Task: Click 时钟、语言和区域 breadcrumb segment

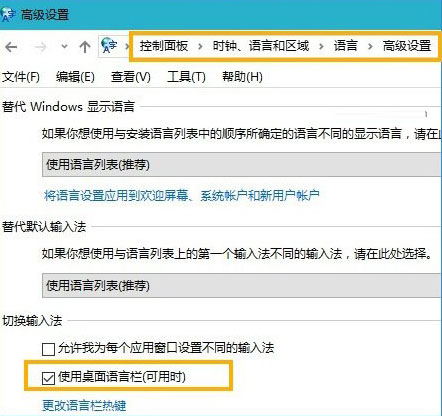Action: coord(261,46)
